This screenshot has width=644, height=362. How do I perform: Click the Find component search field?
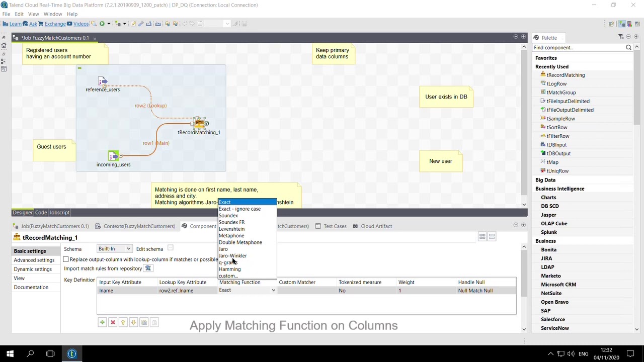pyautogui.click(x=578, y=47)
